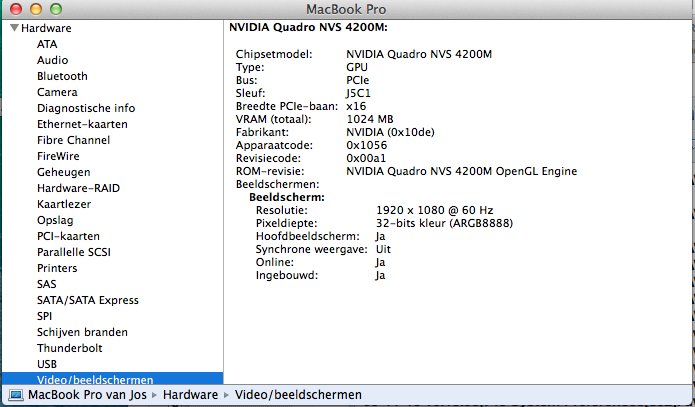Collapse the Hardware disclosure triangle
The height and width of the screenshot is (407, 695).
click(x=12, y=28)
